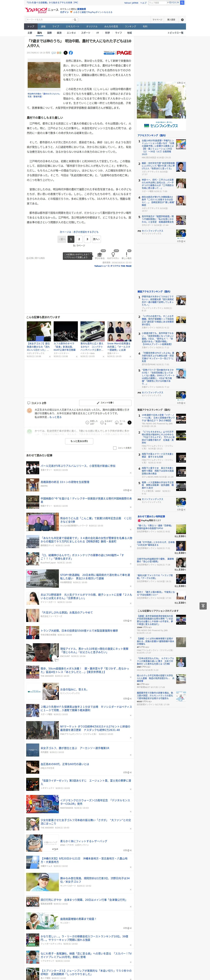Click the マイページ link
Image resolution: width=210 pixels, height=980 pixels.
pyautogui.click(x=157, y=20)
